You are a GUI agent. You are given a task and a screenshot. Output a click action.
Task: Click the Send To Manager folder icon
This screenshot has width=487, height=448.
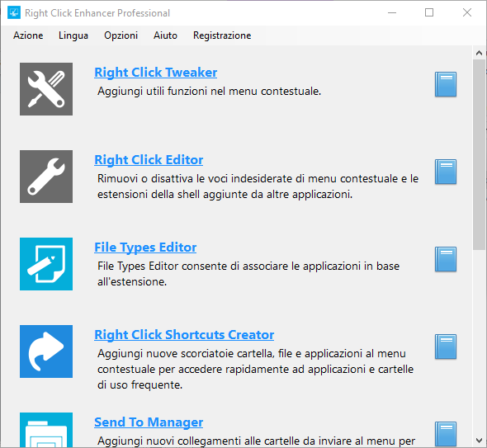46,430
